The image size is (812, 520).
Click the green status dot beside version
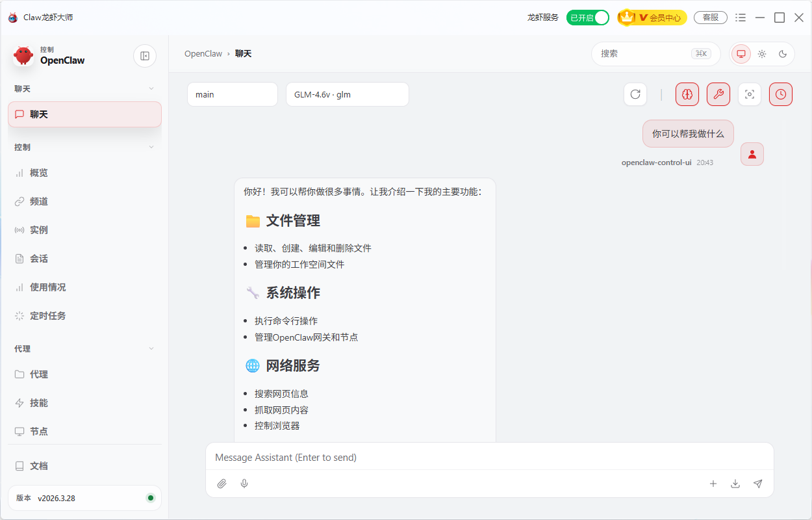151,498
